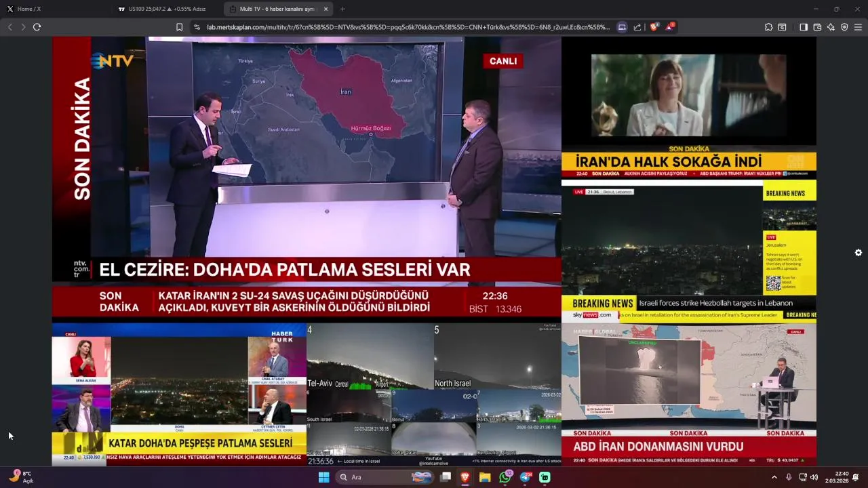Open the notification bell in system tray

click(x=856, y=477)
